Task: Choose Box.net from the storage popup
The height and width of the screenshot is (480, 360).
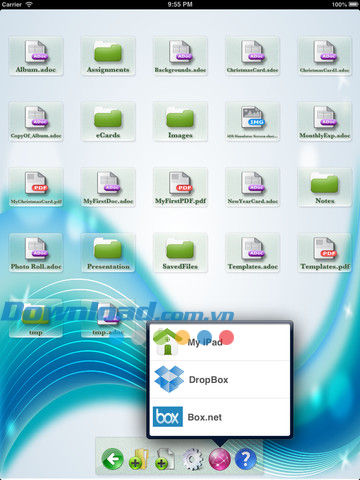Action: coord(220,417)
